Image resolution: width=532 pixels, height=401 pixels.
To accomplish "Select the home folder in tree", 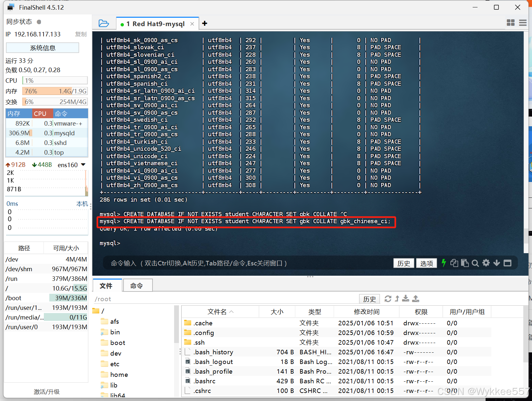I will point(114,375).
